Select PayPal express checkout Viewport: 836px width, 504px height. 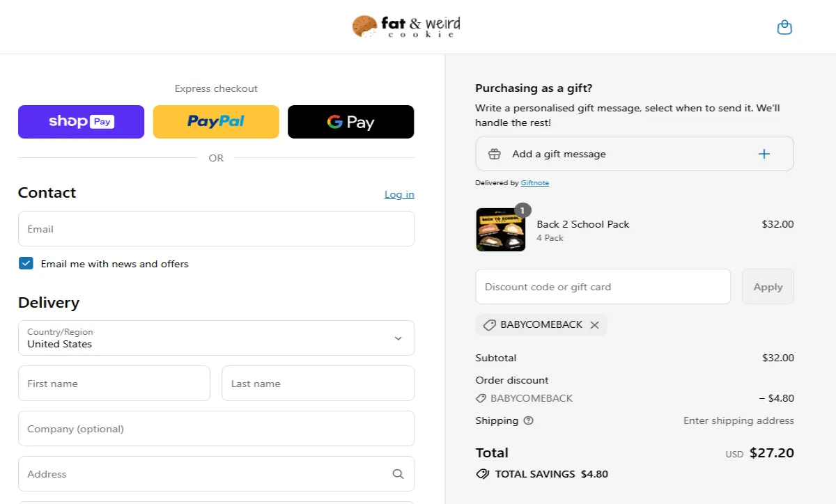[x=216, y=121]
